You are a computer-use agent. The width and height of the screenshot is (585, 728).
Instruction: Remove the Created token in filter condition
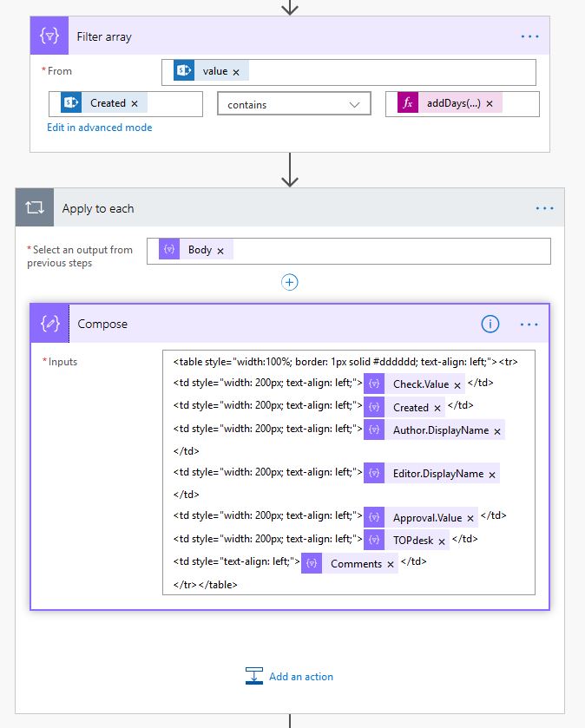click(135, 103)
